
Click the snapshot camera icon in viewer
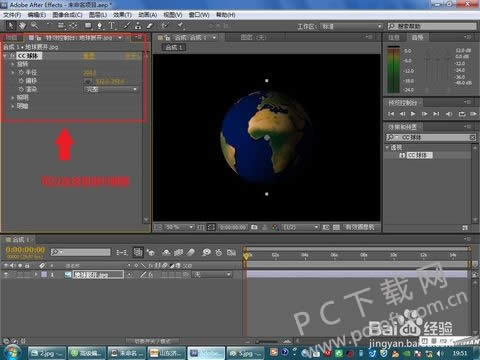(x=254, y=227)
